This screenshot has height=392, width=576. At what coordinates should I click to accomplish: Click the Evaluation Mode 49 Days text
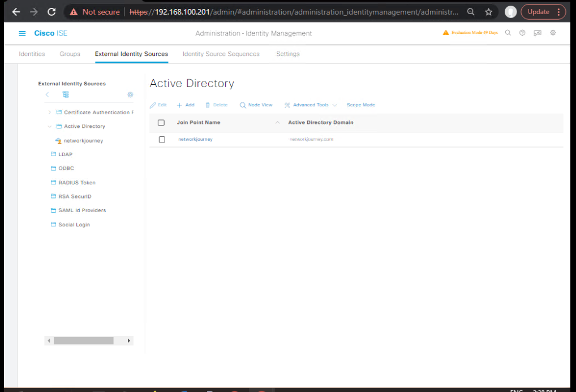[475, 33]
